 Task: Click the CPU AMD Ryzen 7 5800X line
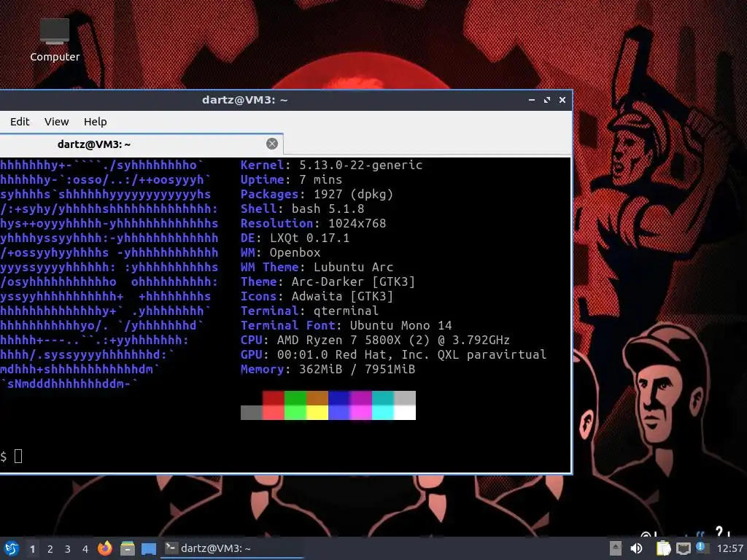point(376,340)
